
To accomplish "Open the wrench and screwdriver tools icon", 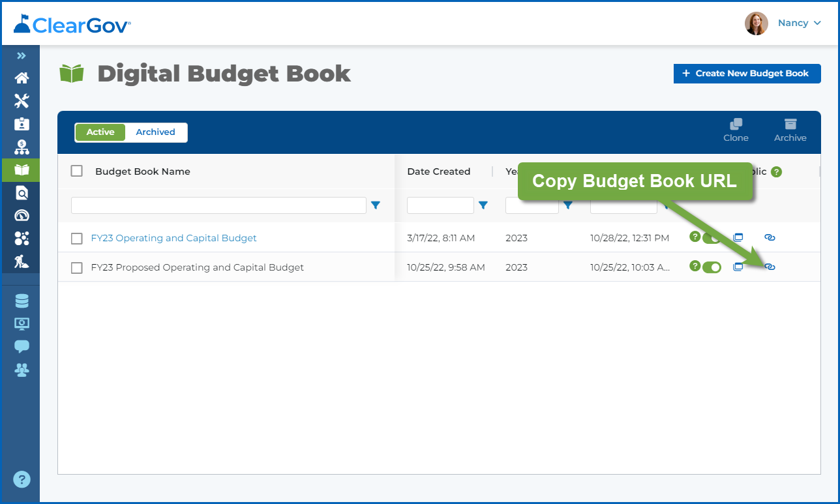I will [22, 101].
